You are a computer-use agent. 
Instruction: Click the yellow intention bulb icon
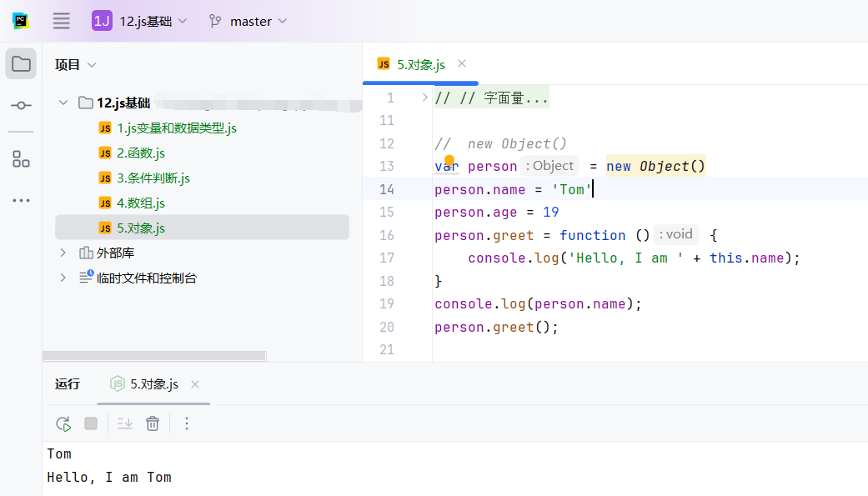[x=449, y=160]
